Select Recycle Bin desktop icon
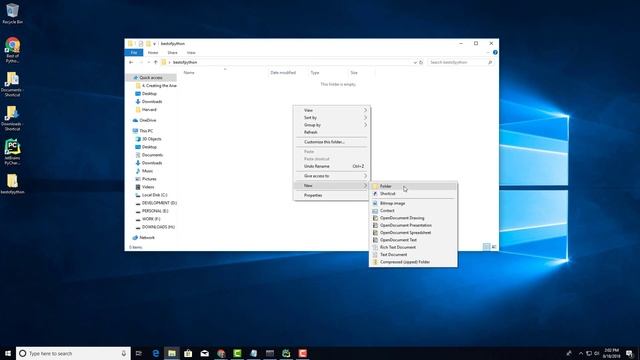640x360 pixels. tap(12, 13)
